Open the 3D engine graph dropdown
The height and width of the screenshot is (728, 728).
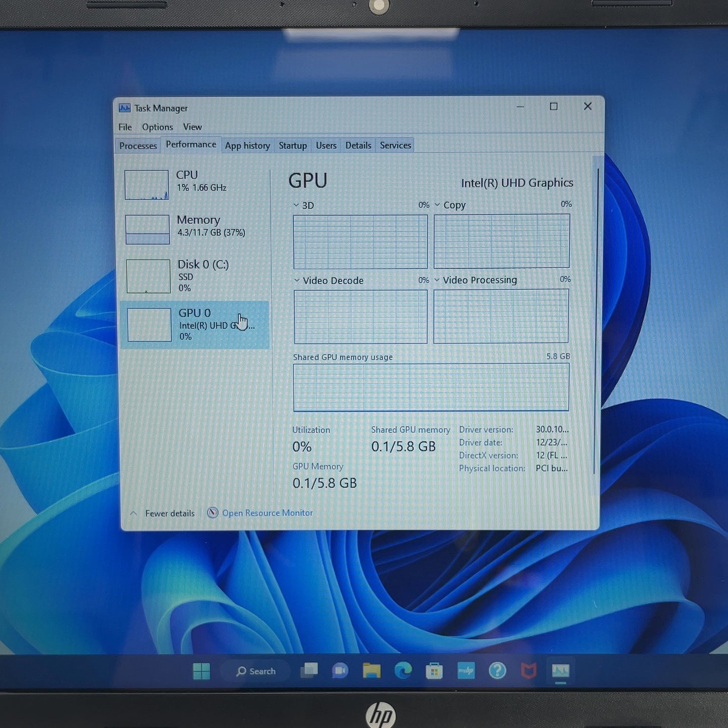tap(296, 205)
